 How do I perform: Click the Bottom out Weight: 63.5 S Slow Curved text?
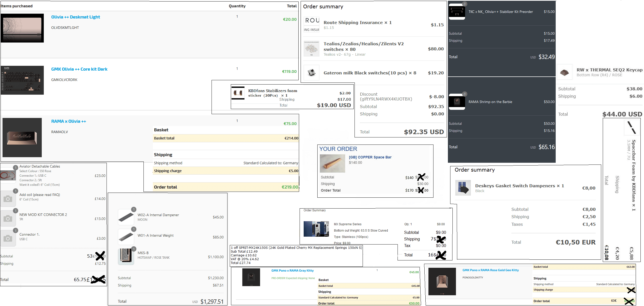tap(361, 231)
